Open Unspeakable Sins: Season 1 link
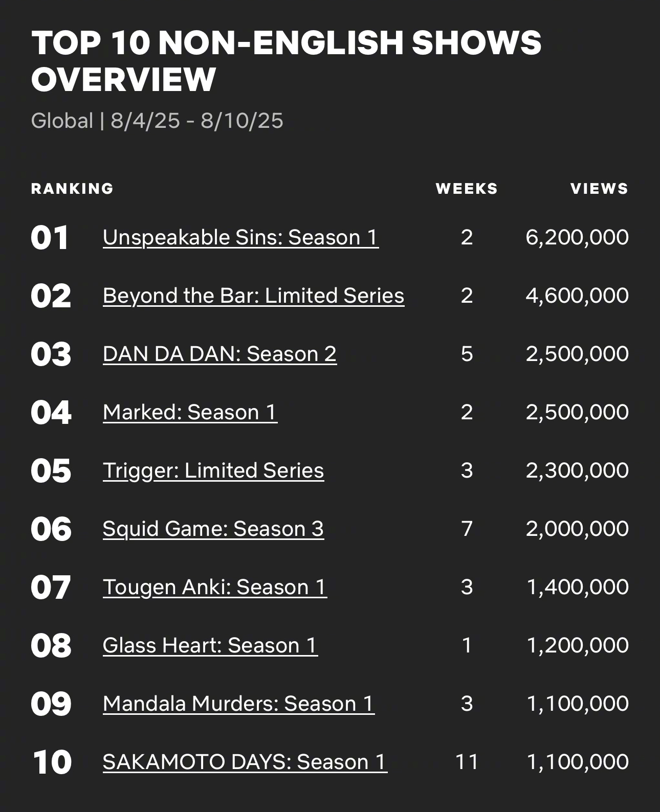The image size is (660, 812). click(240, 238)
